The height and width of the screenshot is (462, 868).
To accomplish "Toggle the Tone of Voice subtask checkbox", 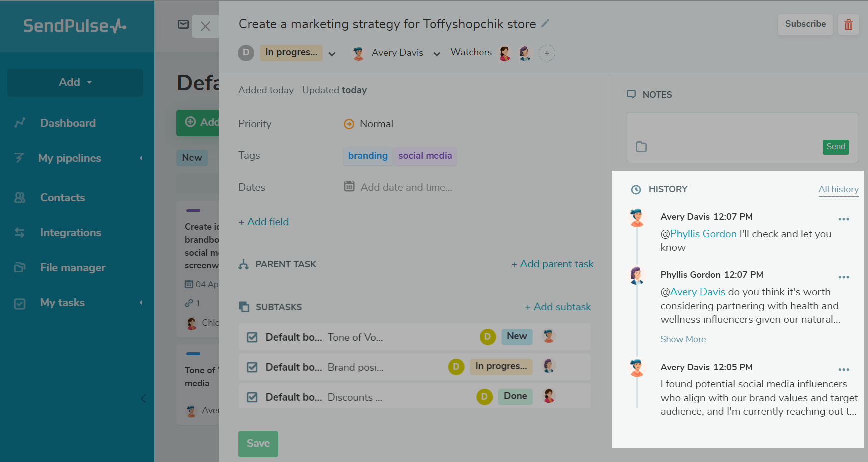I will pyautogui.click(x=252, y=337).
